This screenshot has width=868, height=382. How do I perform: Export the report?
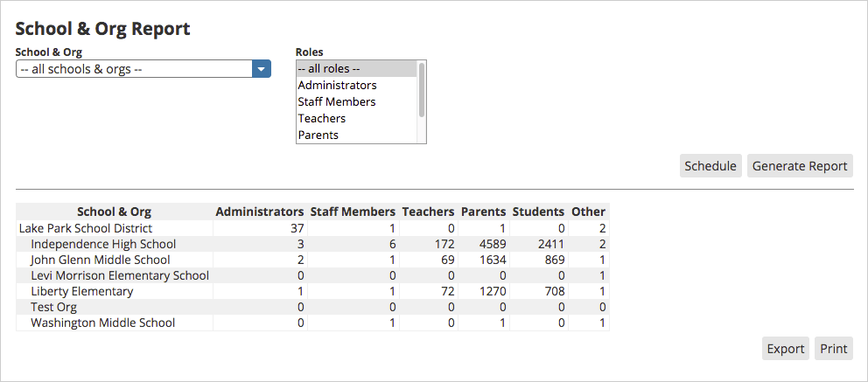[786, 349]
